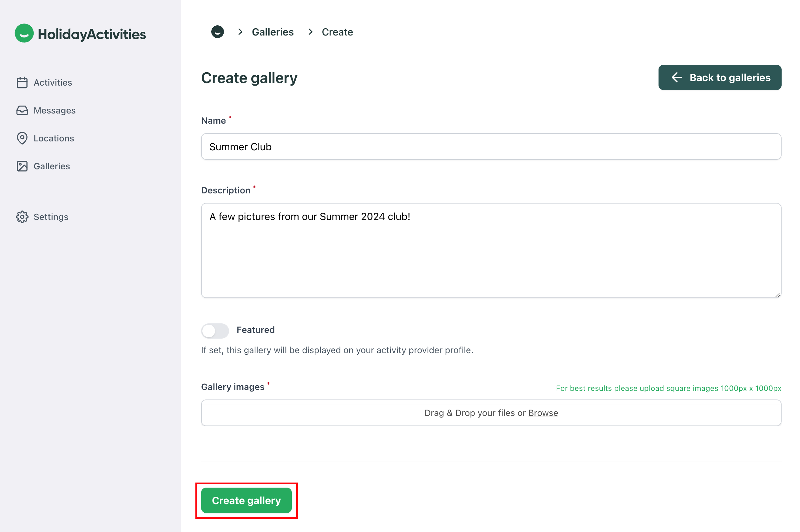Click the Settings gear icon

[22, 217]
